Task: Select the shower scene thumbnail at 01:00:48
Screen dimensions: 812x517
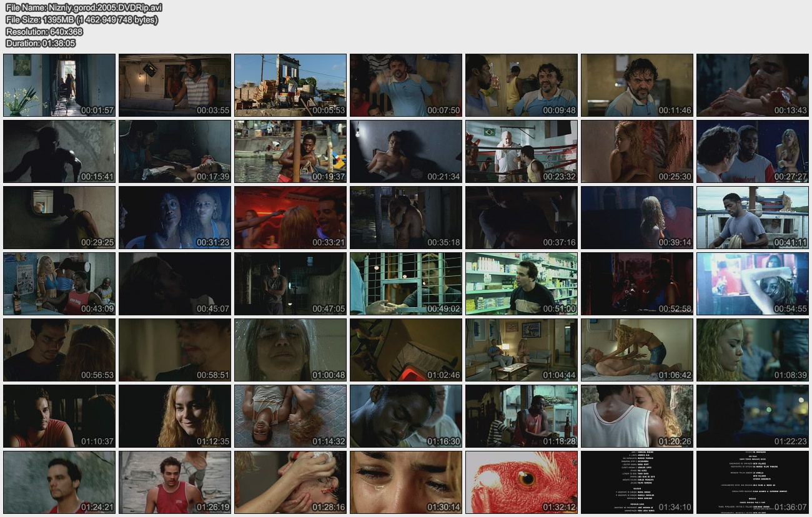Action: (x=290, y=350)
